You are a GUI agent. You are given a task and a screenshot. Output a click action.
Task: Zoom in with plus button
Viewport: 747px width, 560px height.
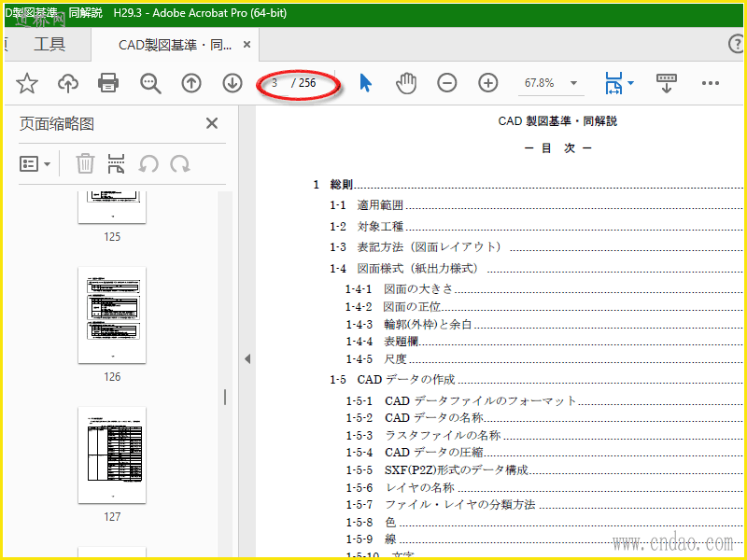click(x=487, y=83)
